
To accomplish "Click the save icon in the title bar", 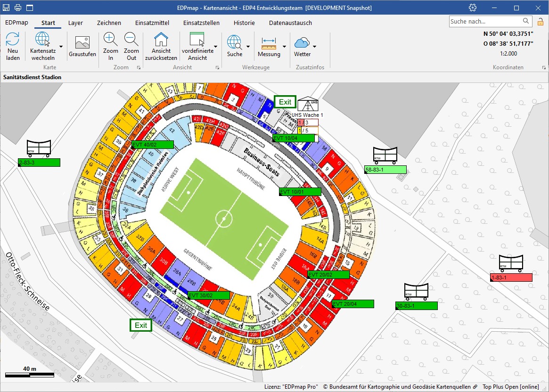I will [6, 8].
